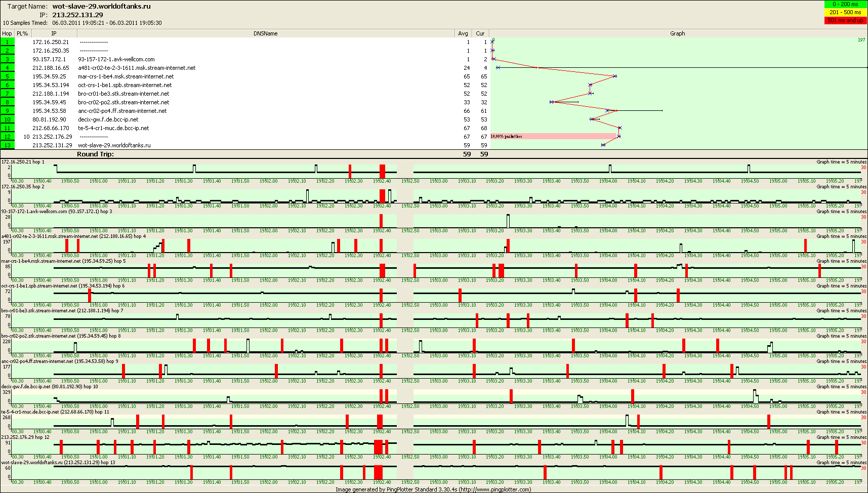Click the packet loss value 10 on hop 12
This screenshot has width=868, height=493.
tap(26, 137)
